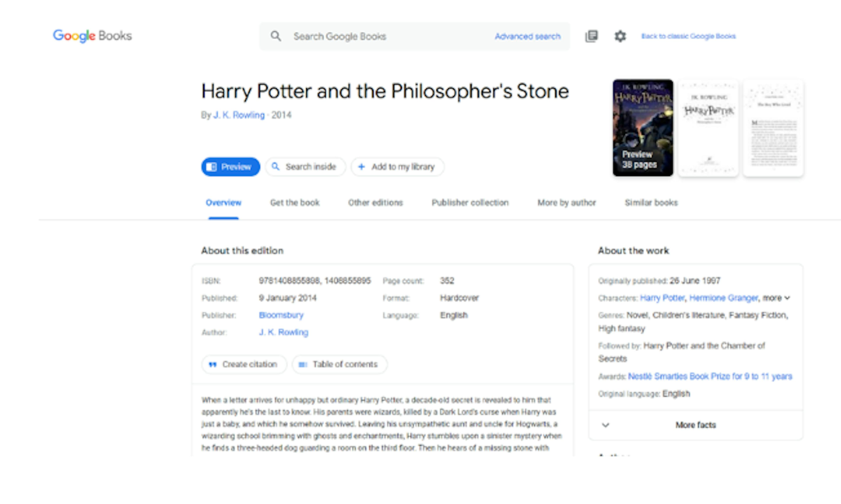This screenshot has width=841, height=504.
Task: Click the Create citation button
Action: [244, 364]
